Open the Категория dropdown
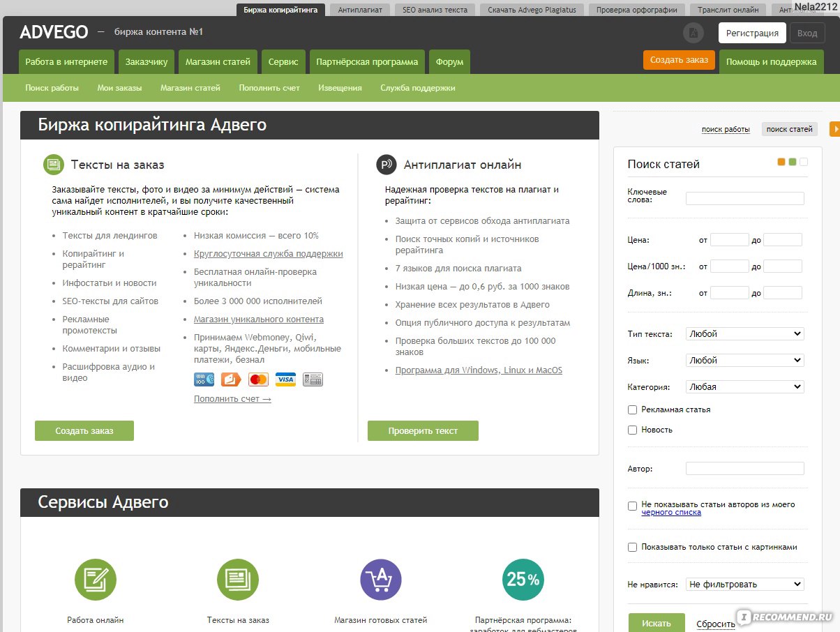The height and width of the screenshot is (632, 840). (x=745, y=387)
